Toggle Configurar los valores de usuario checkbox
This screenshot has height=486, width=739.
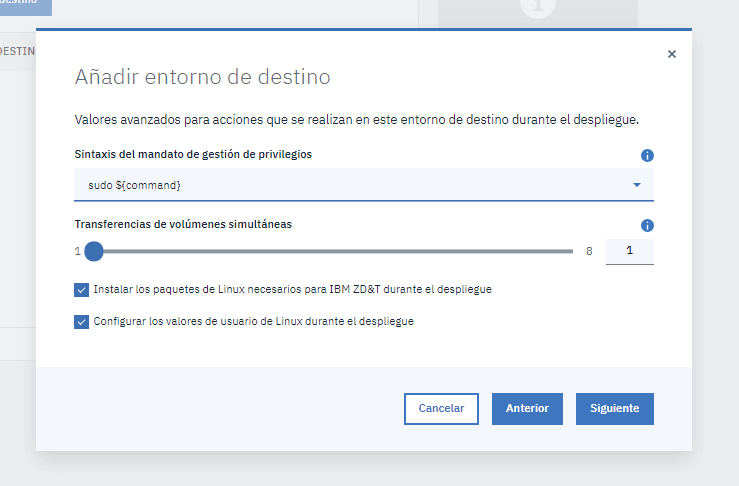point(81,322)
